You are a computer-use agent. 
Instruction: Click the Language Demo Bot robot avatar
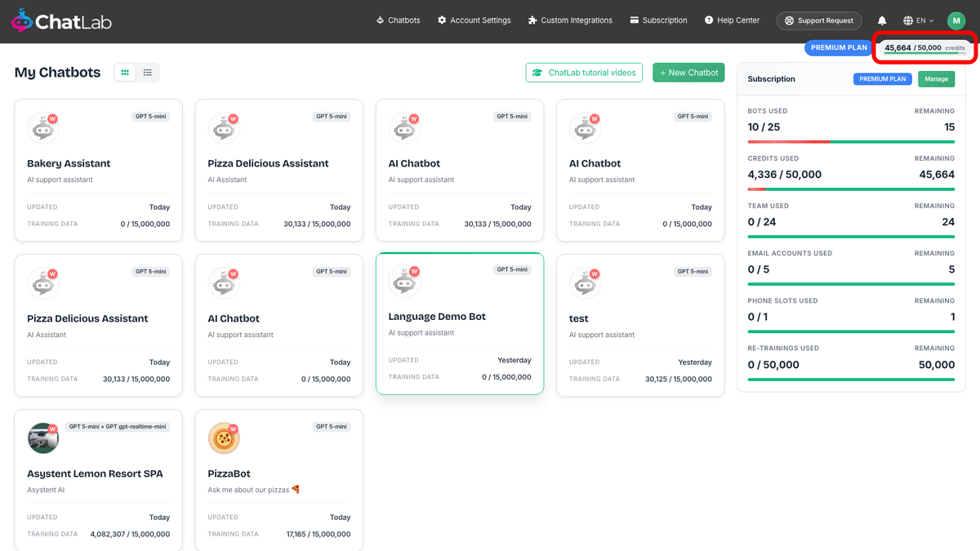pyautogui.click(x=405, y=281)
